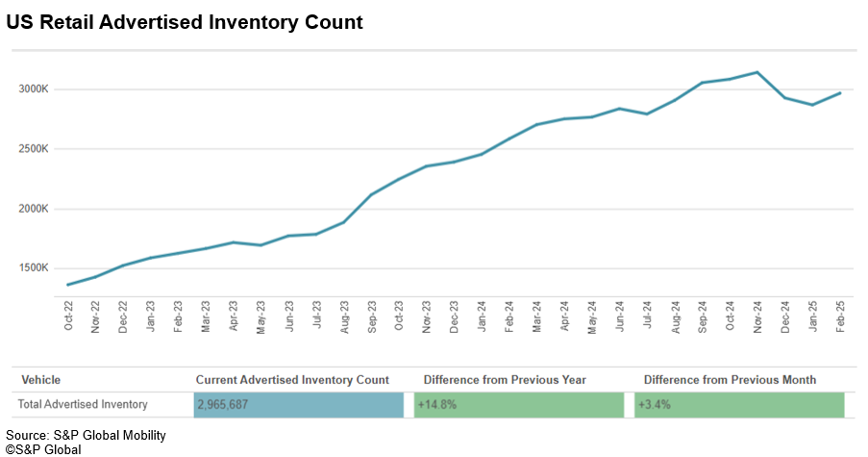This screenshot has width=868, height=457.
Task: Click 'Difference from Previous Month' column header
Action: click(x=730, y=380)
